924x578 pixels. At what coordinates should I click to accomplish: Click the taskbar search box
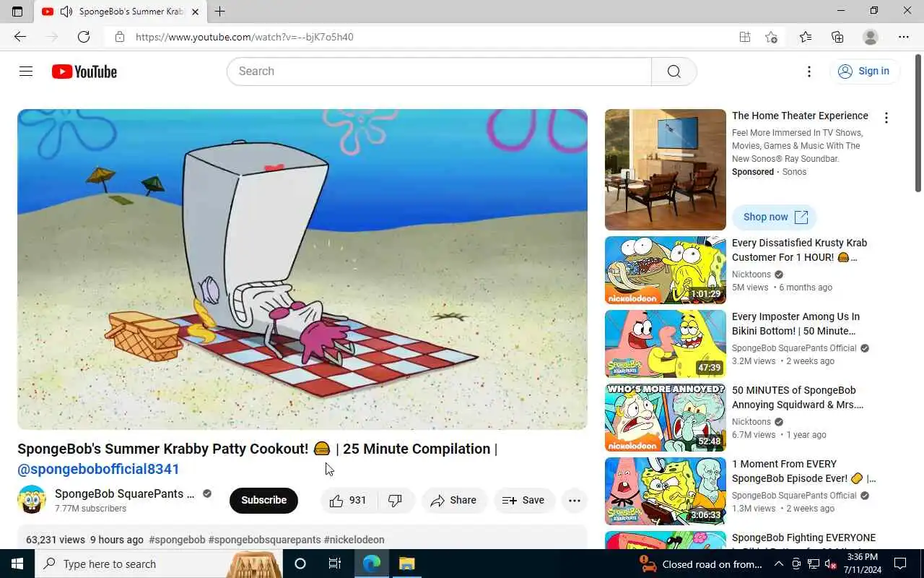(x=159, y=564)
